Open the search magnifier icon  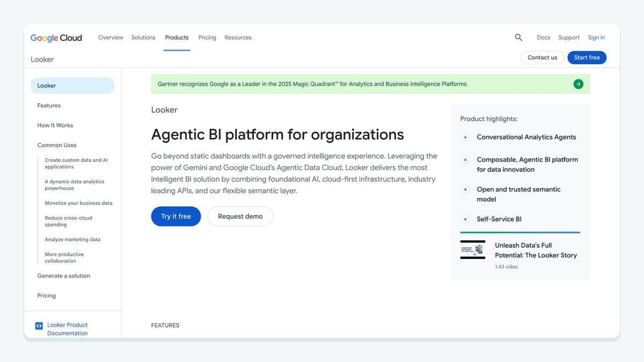[518, 38]
